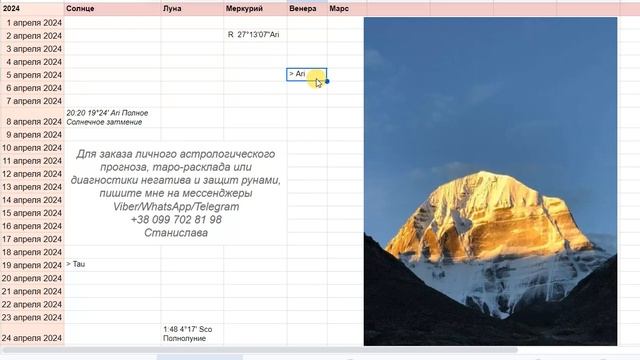Select the 'Солнце' column header cell
Image resolution: width=640 pixels, height=360 pixels.
pos(112,9)
